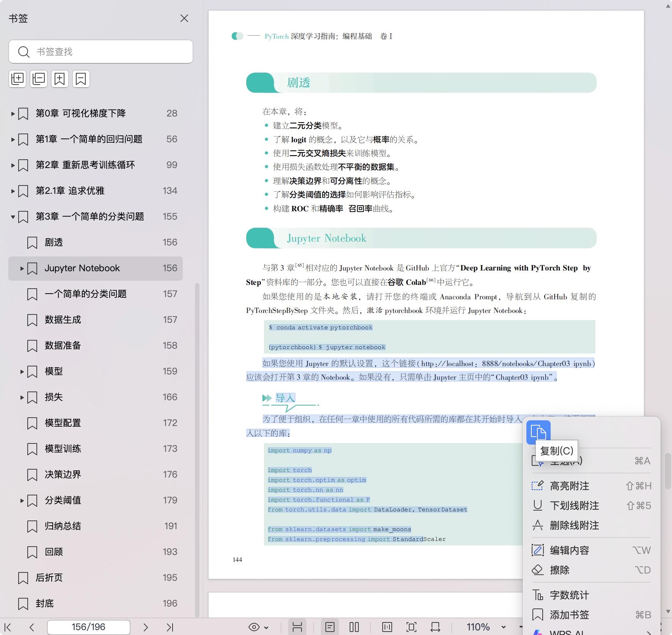Image resolution: width=672 pixels, height=635 pixels.
Task: Select 高亮附注 from the context menu
Action: point(569,486)
